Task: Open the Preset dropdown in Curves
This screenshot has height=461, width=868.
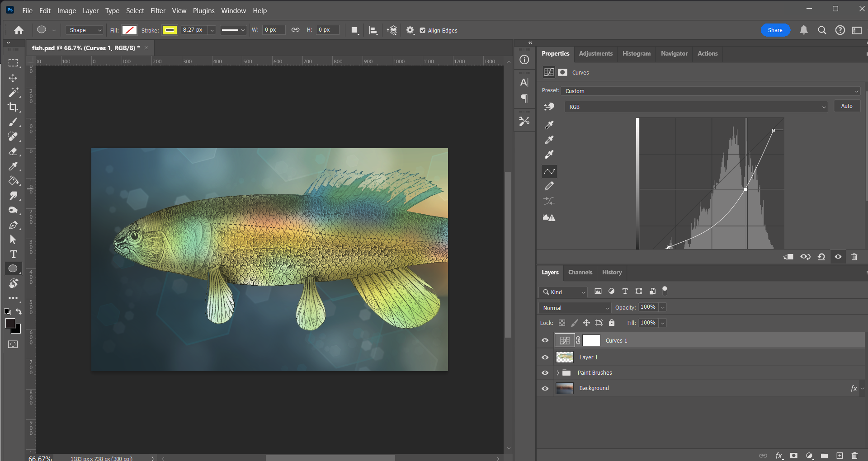Action: (x=710, y=91)
